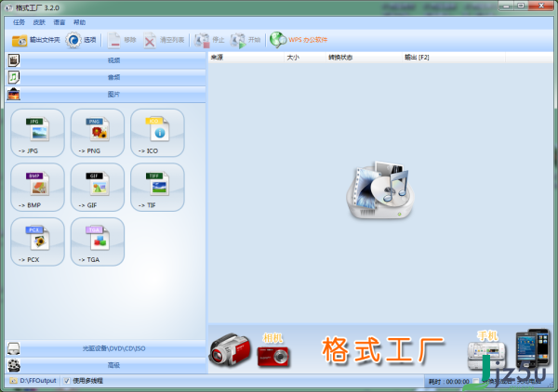Open the D:\FFOutput path in status bar
The image size is (558, 392).
click(x=33, y=381)
